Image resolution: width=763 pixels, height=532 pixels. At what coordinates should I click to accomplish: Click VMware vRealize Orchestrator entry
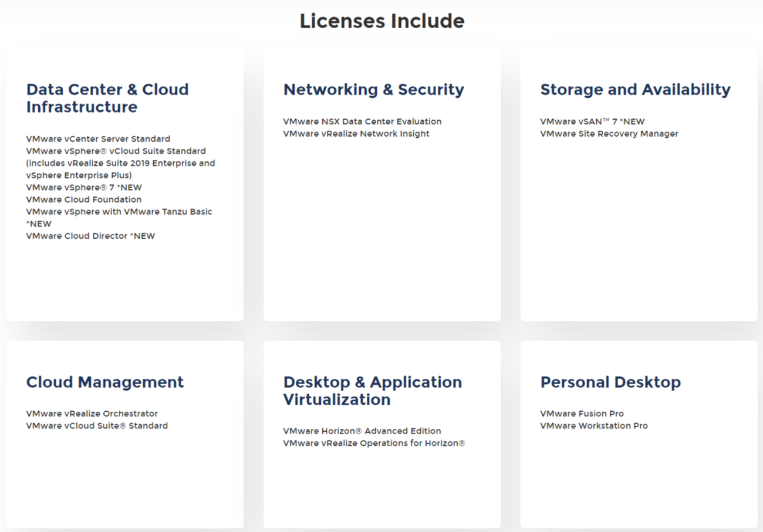tap(92, 414)
